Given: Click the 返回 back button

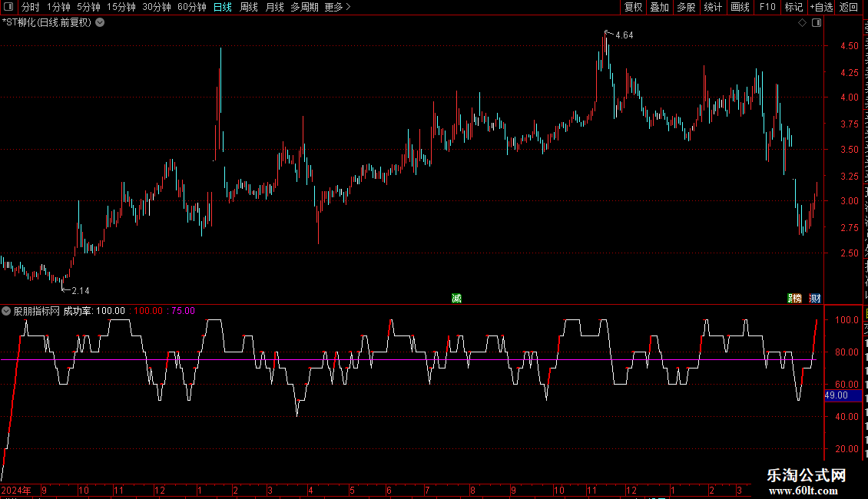Looking at the screenshot, I should point(849,7).
